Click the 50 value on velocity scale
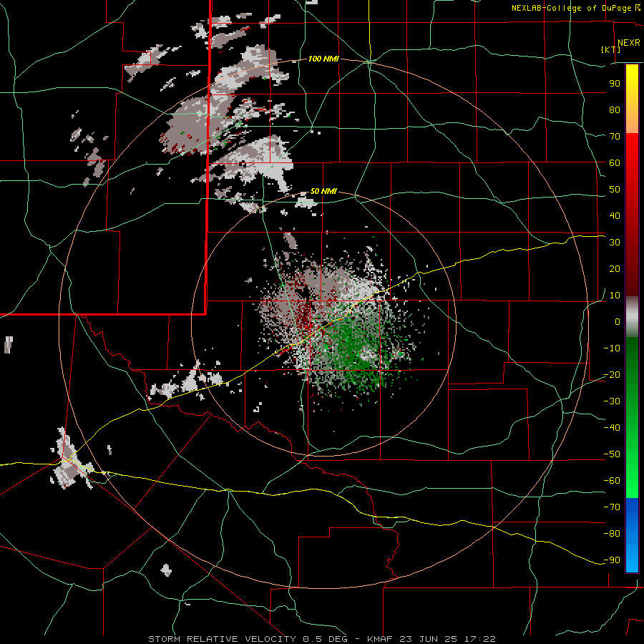Viewport: 644px width, 644px height. point(615,190)
